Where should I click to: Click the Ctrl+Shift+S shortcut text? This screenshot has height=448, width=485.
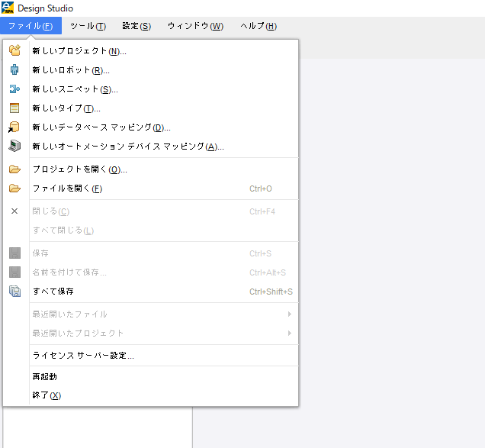click(x=271, y=292)
